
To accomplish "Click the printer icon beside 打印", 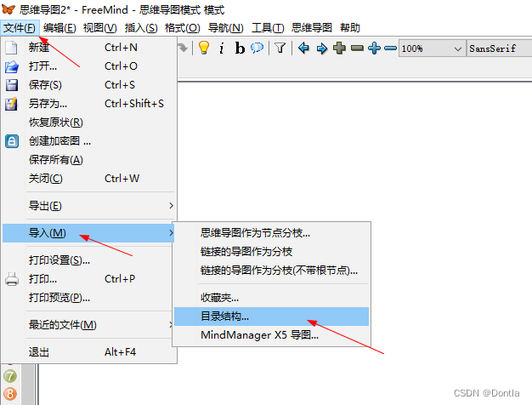I will (x=12, y=279).
